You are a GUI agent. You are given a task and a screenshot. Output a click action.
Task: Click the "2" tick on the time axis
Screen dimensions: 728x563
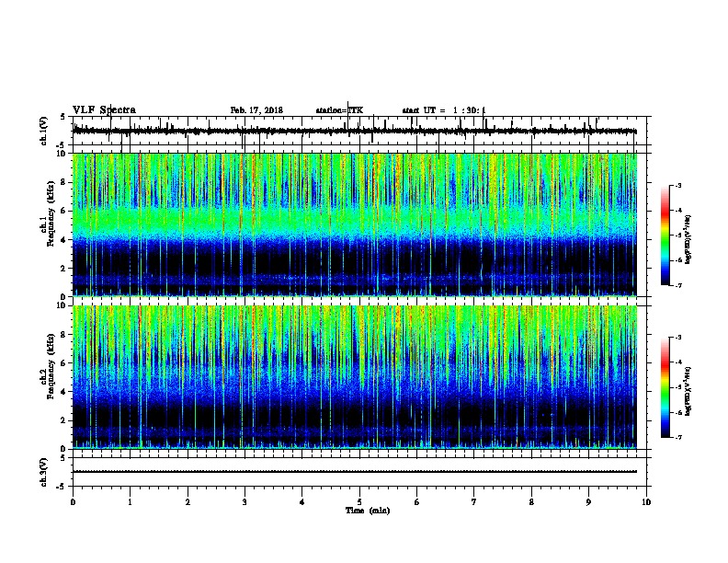click(x=188, y=502)
